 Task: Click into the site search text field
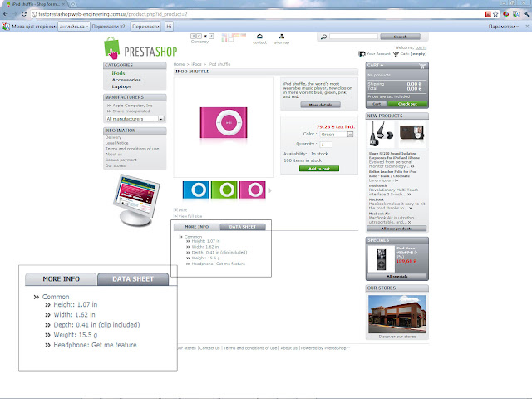(353, 37)
